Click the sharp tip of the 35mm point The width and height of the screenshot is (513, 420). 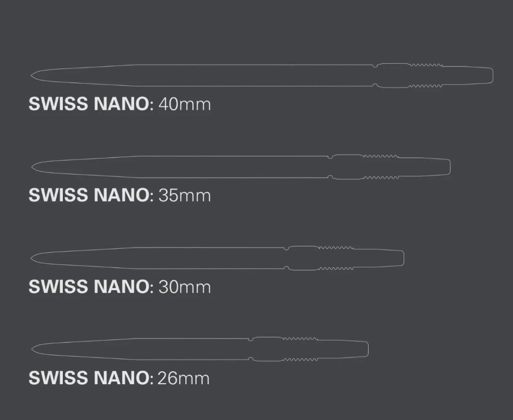34,166
